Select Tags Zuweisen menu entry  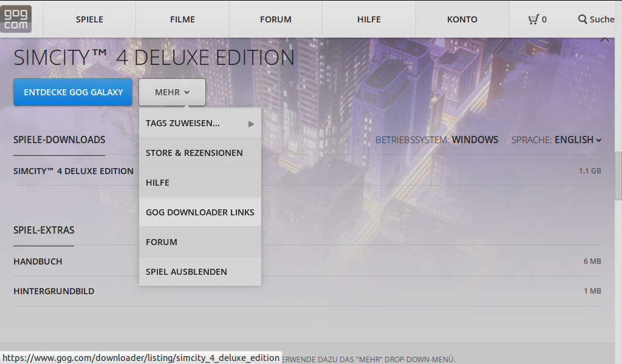coord(200,123)
